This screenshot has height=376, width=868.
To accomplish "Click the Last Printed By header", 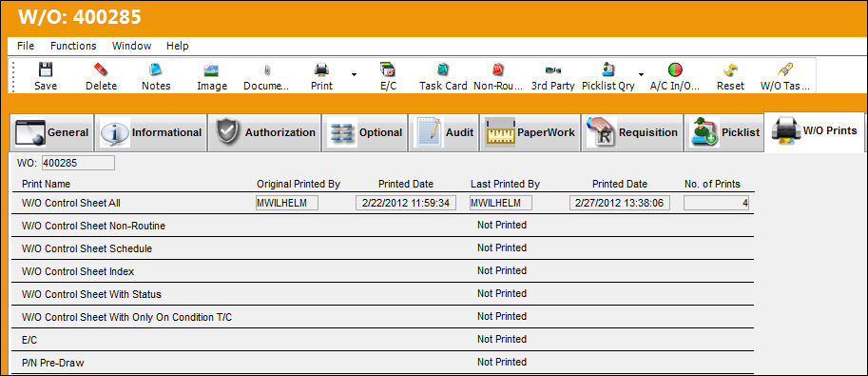I will (505, 184).
